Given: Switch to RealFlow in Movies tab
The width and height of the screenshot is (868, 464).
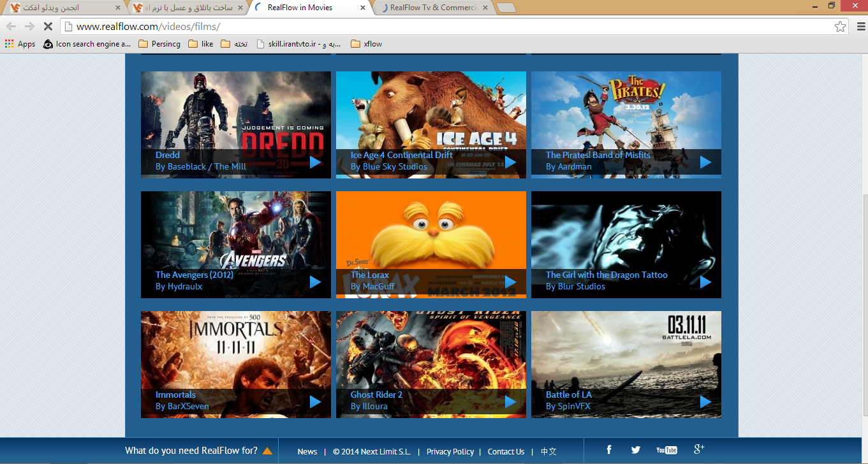Looking at the screenshot, I should tap(309, 8).
